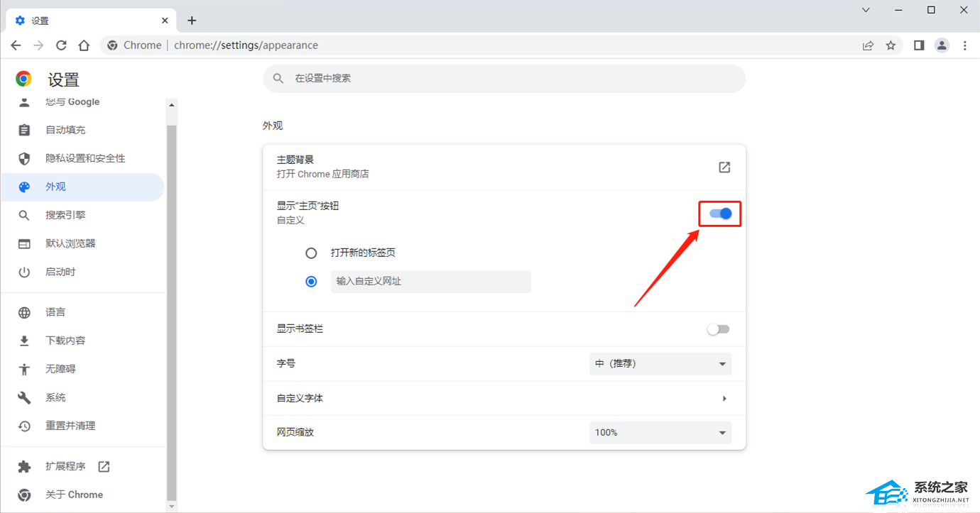Open Chrome three-dot menu
The width and height of the screenshot is (980, 513).
(964, 45)
